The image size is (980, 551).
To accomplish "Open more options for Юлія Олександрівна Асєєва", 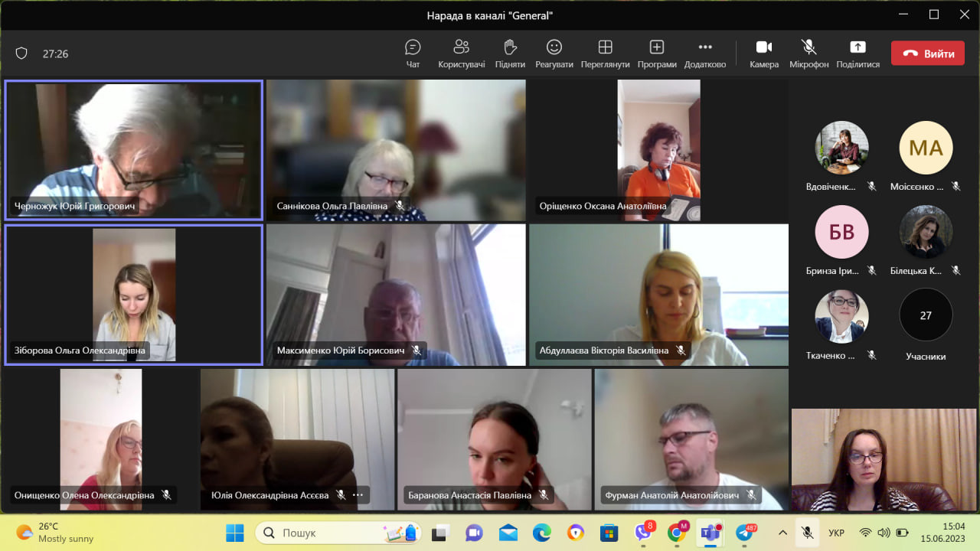I will [x=358, y=495].
